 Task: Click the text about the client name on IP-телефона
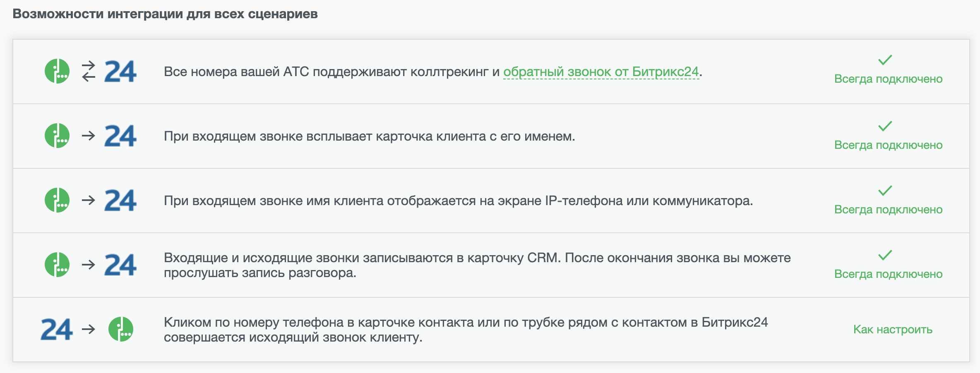pos(458,201)
